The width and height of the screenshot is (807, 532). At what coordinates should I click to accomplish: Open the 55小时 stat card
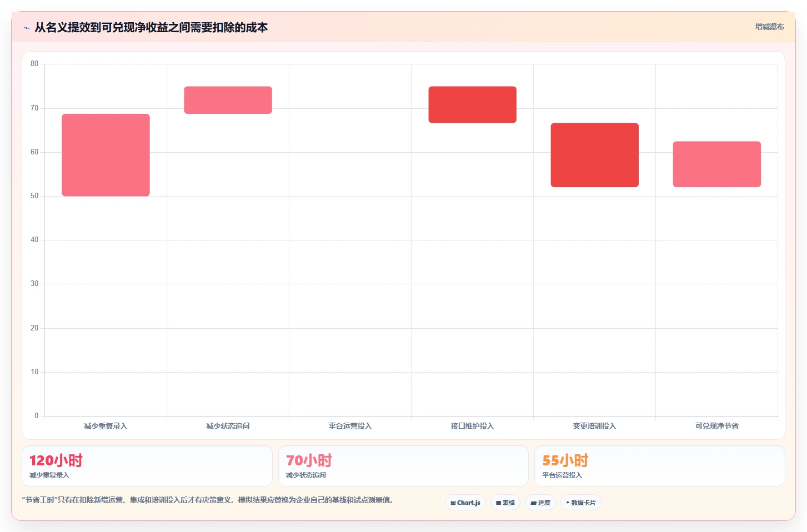coord(659,466)
